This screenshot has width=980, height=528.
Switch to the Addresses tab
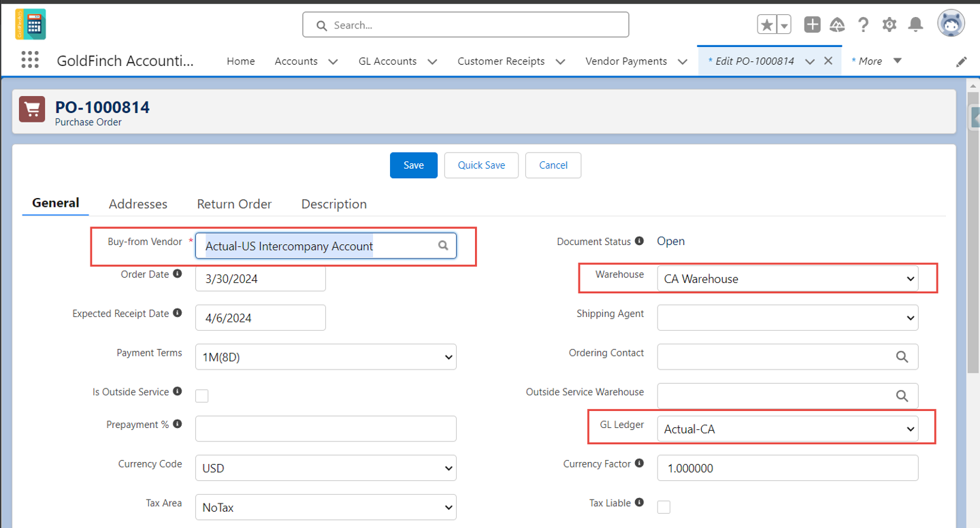click(x=138, y=203)
